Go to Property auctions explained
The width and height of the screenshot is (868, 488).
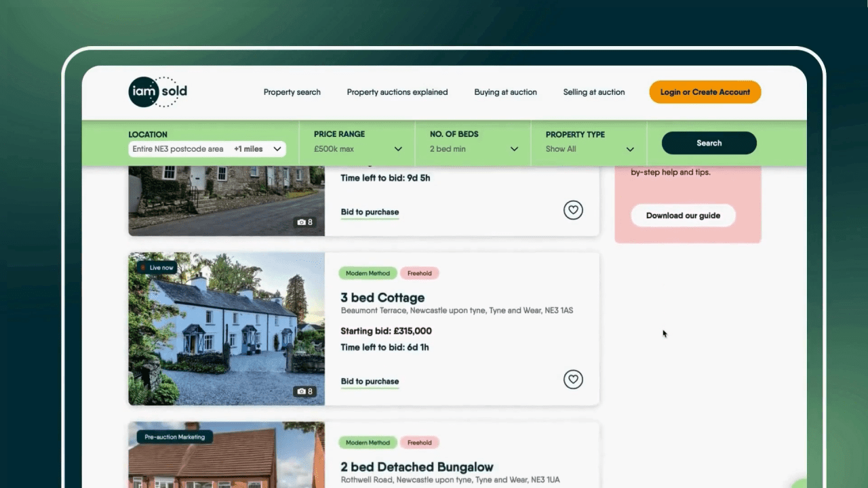(397, 92)
